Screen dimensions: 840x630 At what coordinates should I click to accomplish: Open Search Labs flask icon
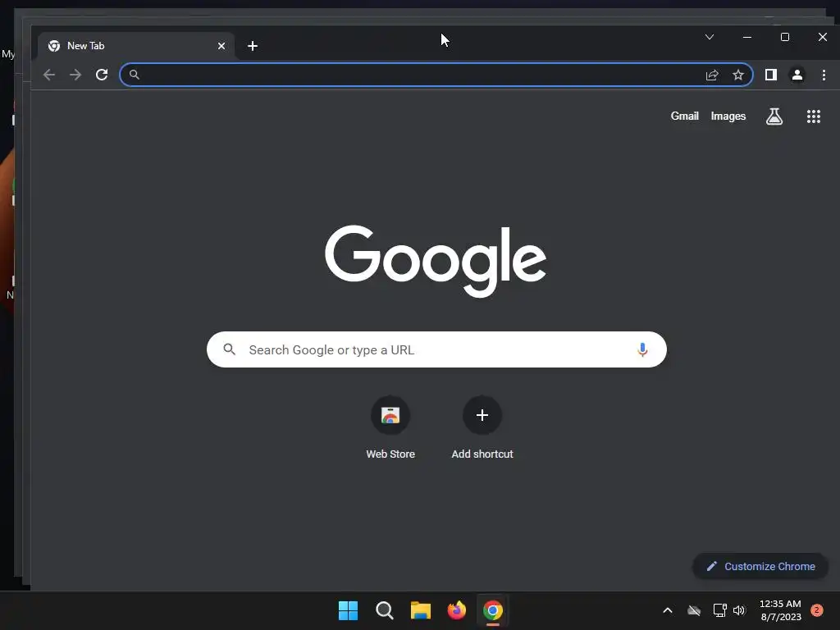[774, 116]
